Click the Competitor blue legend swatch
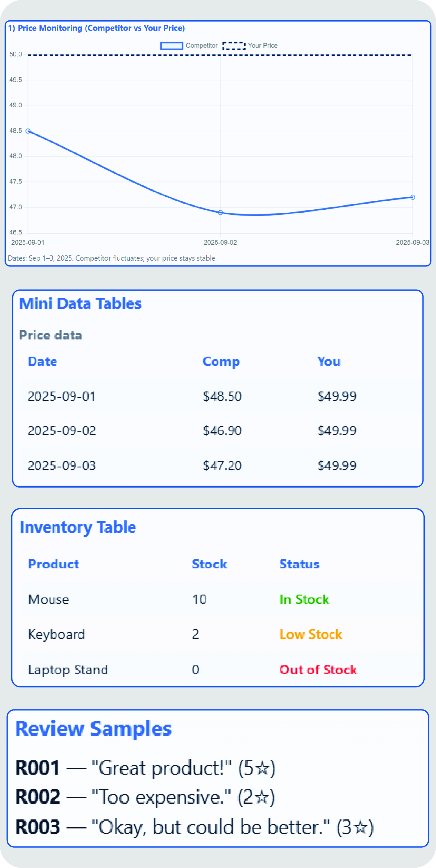This screenshot has width=436, height=868. 171,46
